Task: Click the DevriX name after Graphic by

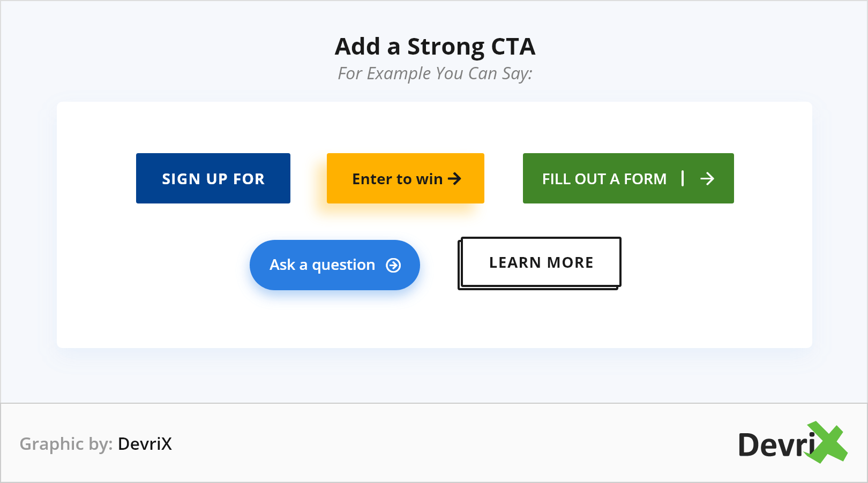Action: tap(145, 444)
